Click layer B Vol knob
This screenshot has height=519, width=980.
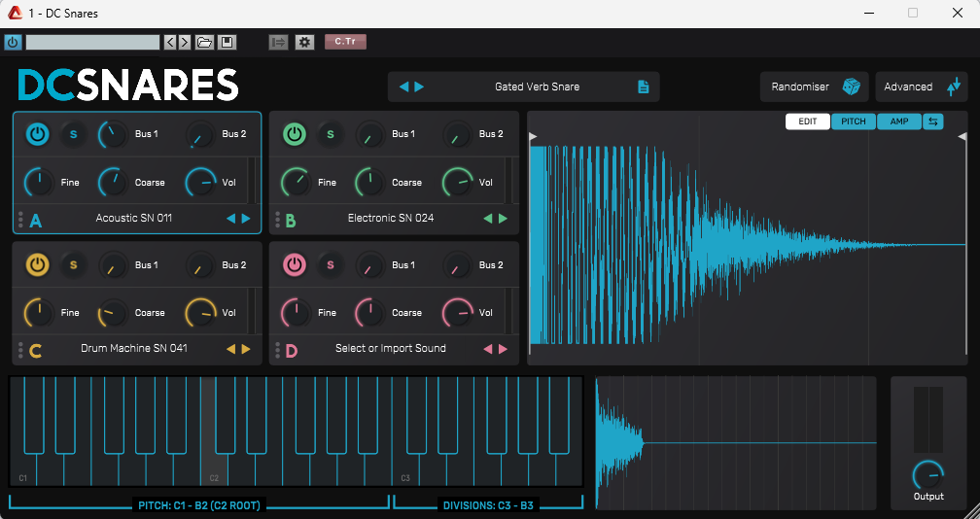pyautogui.click(x=458, y=183)
